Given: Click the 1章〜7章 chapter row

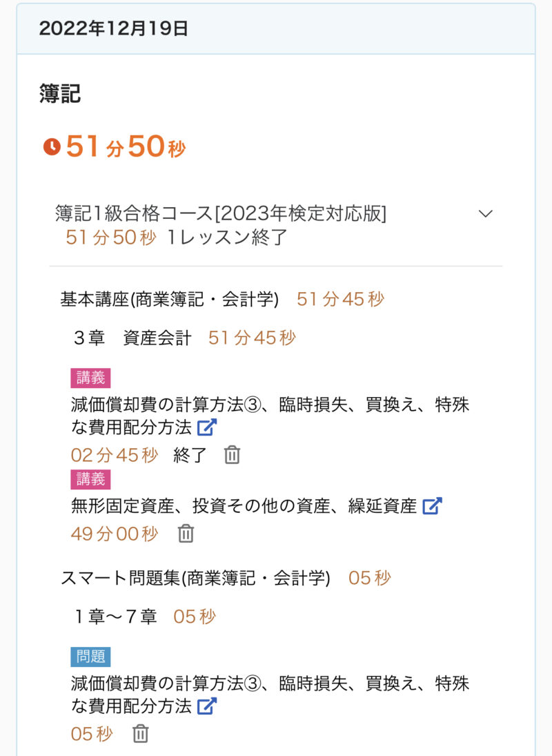Looking at the screenshot, I should click(x=116, y=617).
